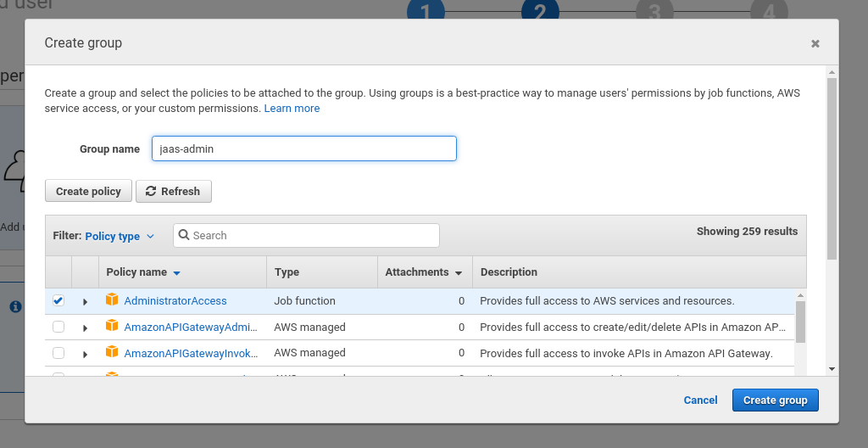This screenshot has height=448, width=868.
Task: Check the AmazonAPIGatewayAdmi... policy checkbox
Action: pyautogui.click(x=58, y=327)
